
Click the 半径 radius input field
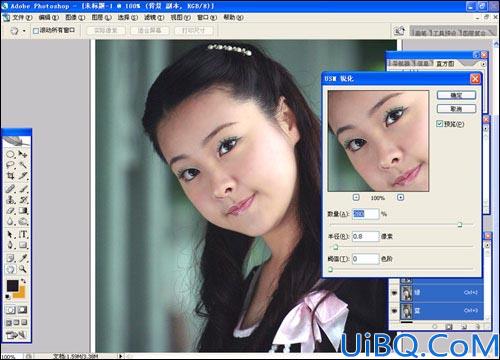click(366, 236)
